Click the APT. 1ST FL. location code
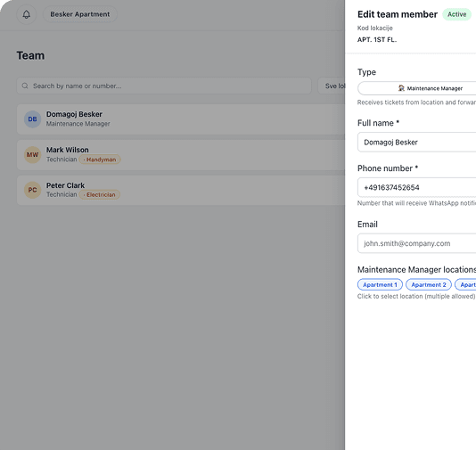476x450 pixels. pos(377,40)
